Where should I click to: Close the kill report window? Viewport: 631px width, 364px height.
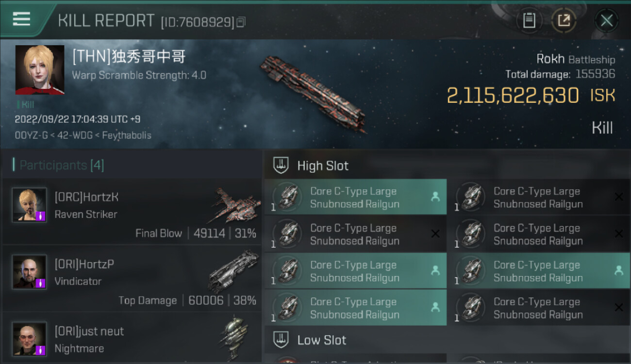point(606,20)
